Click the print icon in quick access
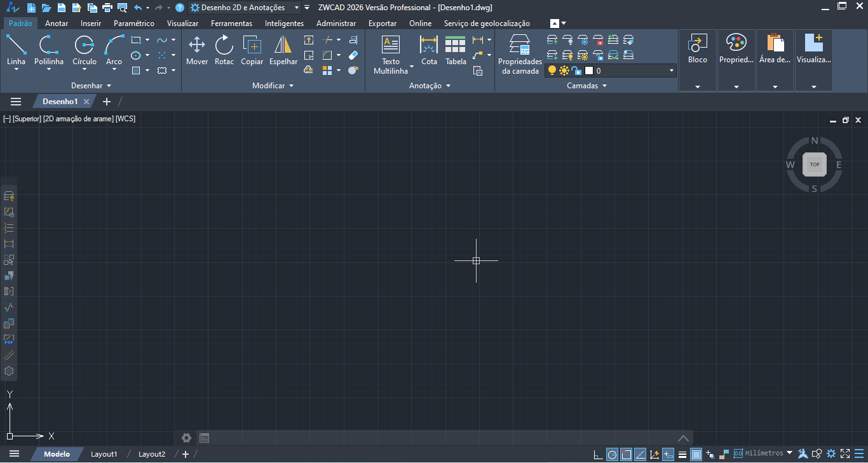Screen dimensions: 868x463 pyautogui.click(x=107, y=8)
